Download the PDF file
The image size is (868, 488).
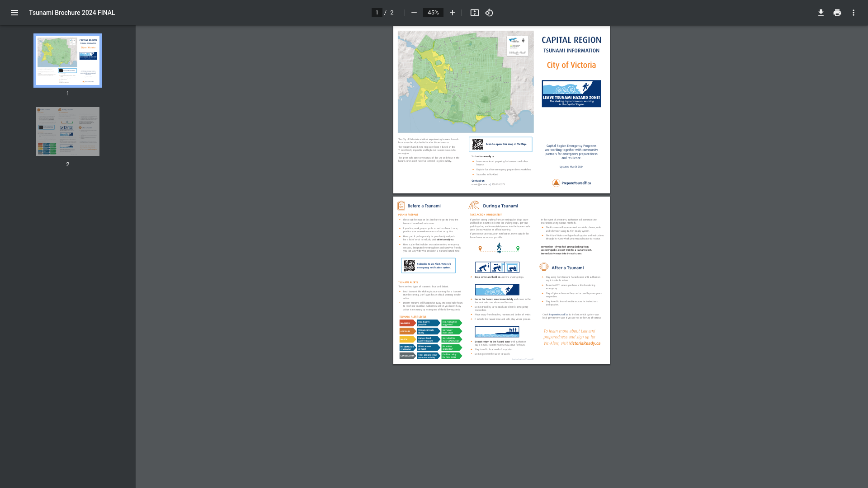pyautogui.click(x=821, y=13)
